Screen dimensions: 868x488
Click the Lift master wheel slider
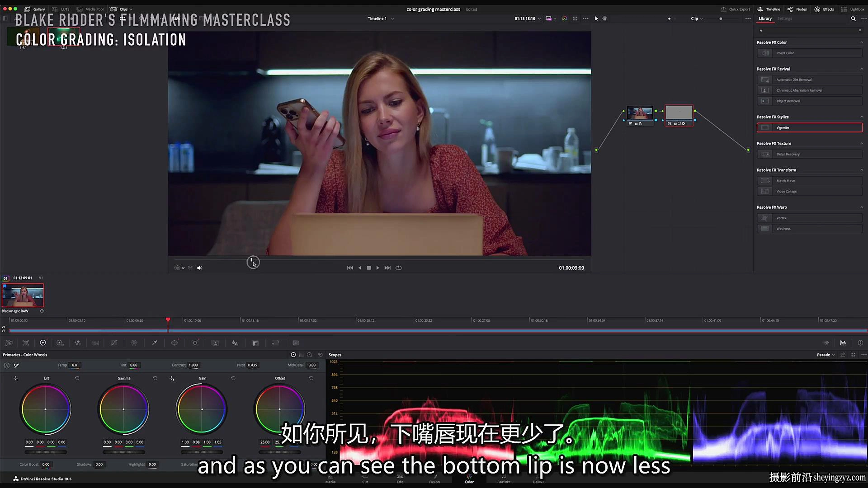coord(46,452)
